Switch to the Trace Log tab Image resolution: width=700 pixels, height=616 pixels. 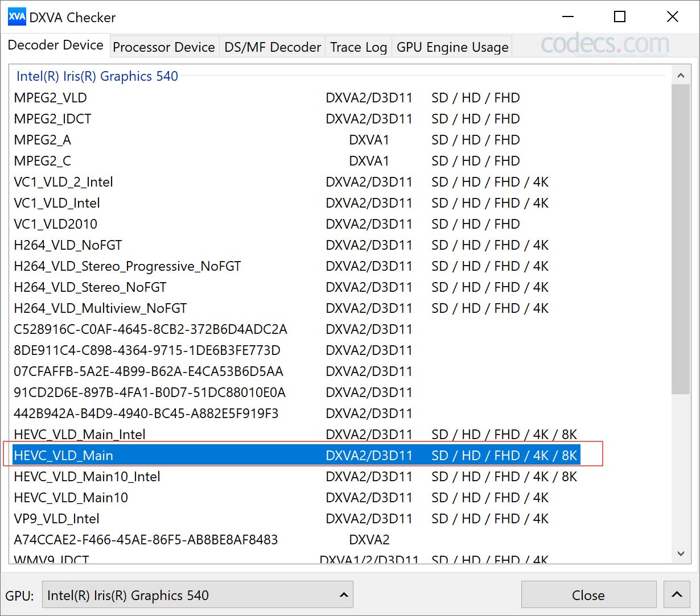[x=359, y=47]
